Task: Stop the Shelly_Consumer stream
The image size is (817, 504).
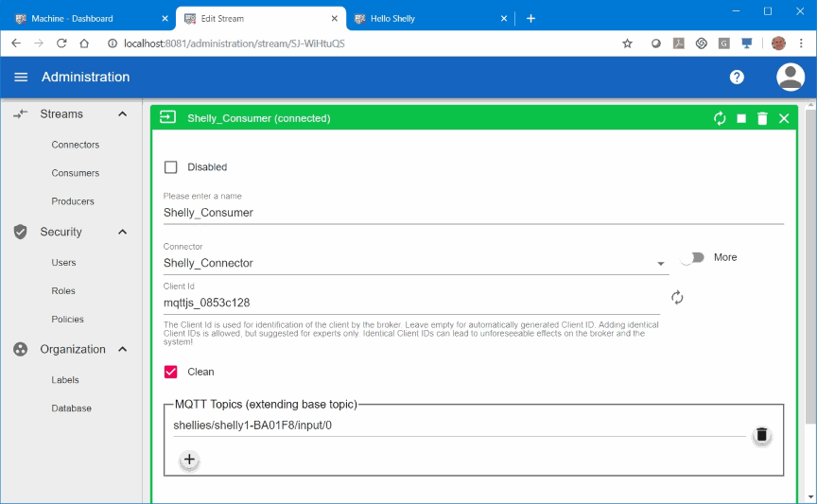Action: tap(741, 118)
